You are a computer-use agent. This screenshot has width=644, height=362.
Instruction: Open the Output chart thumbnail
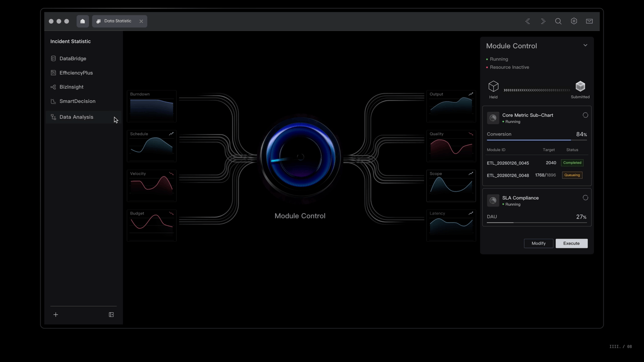point(451,106)
